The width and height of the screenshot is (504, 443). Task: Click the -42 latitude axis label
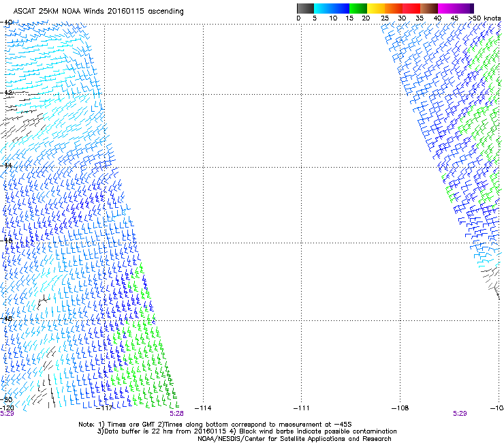pyautogui.click(x=6, y=93)
